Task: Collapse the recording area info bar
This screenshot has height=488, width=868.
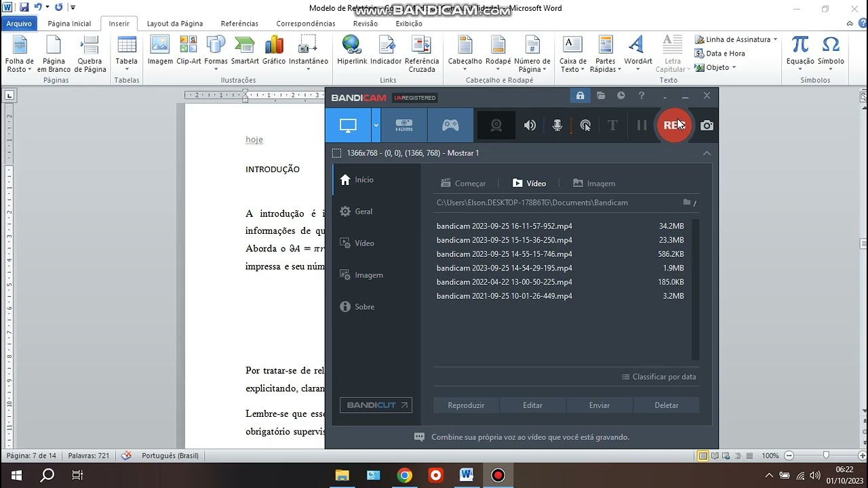Action: tap(707, 153)
